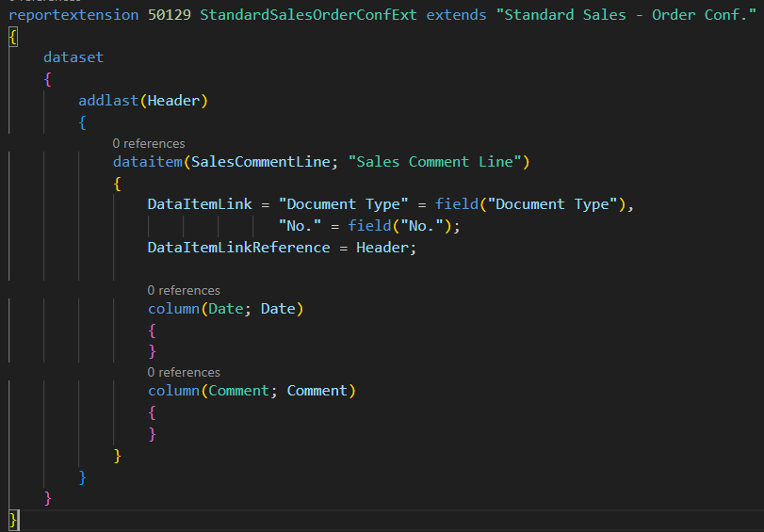764x532 pixels.
Task: Open '0 references' CodeLens above Date column
Action: [184, 290]
